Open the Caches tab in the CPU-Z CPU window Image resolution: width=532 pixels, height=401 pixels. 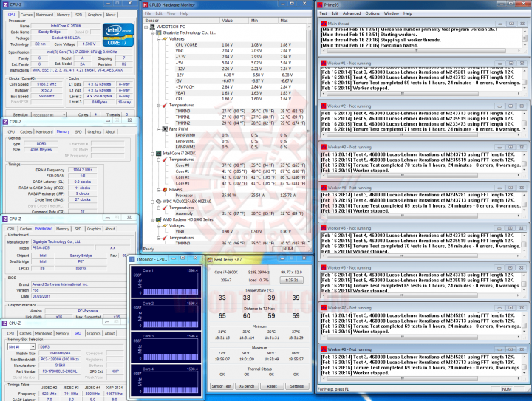click(26, 15)
